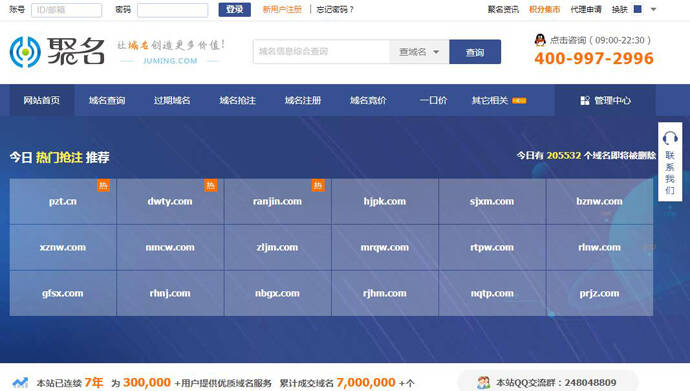
Task: Focus the 账号 ID/email input field
Action: tap(66, 10)
